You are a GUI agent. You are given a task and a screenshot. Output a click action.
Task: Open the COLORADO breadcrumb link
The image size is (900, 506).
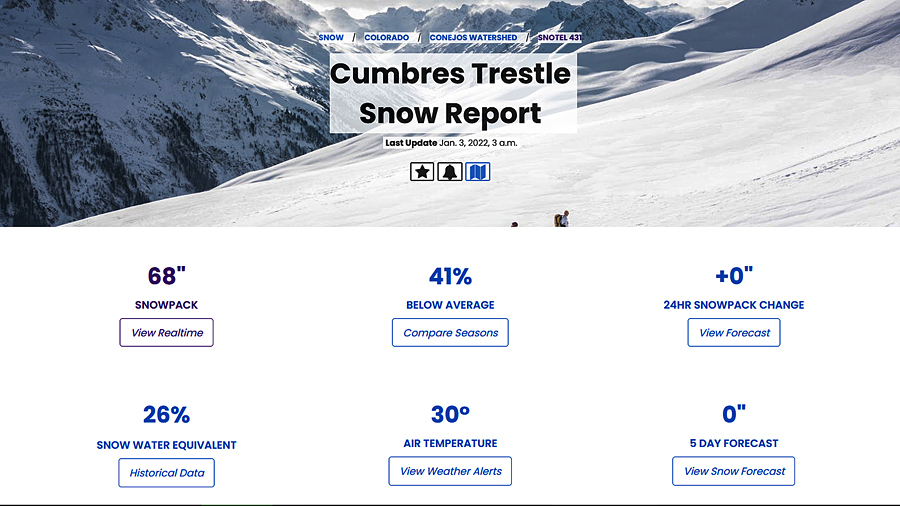click(x=387, y=37)
